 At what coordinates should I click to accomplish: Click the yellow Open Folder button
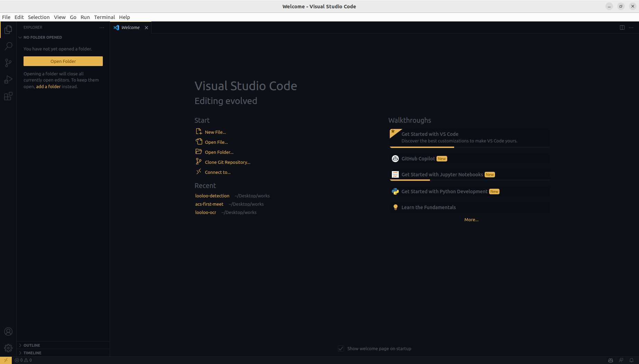(x=63, y=61)
